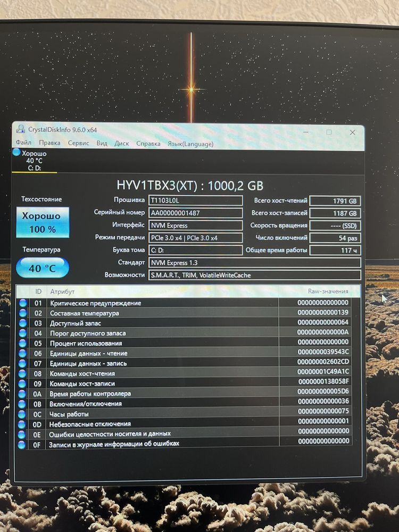Click status orb for Включения/отключения row
Screen dimensions: 399x532
coord(22,404)
